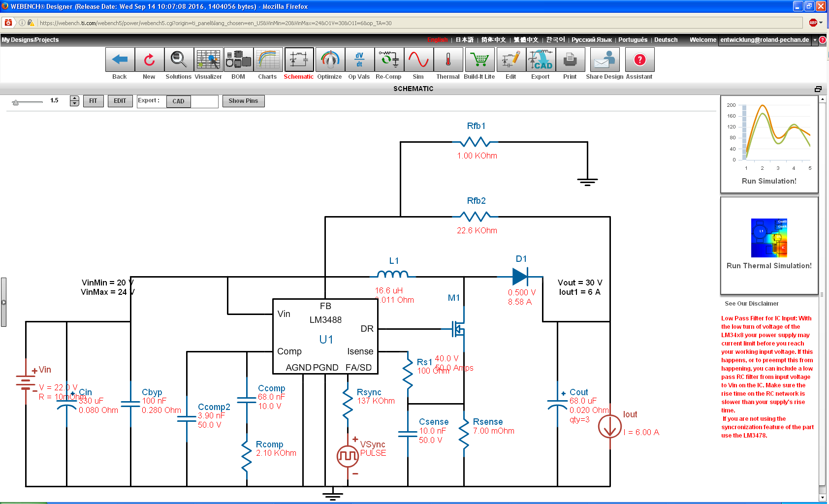Switch language to Deutsch
This screenshot has height=504, width=829.
(666, 40)
